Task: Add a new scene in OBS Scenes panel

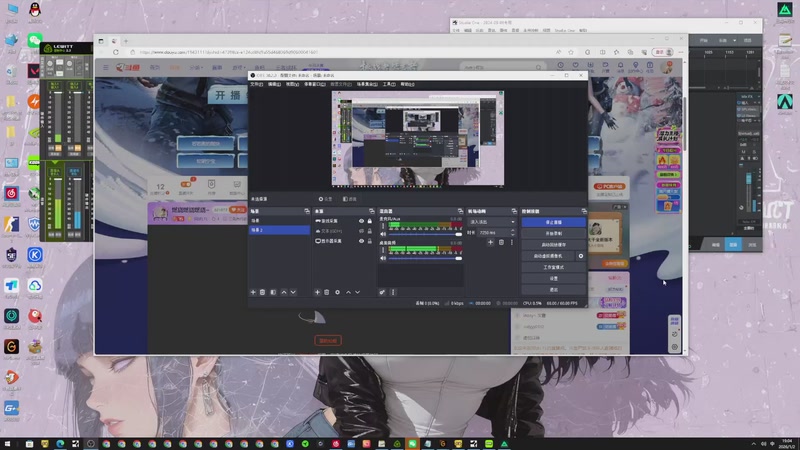Action: pos(253,292)
